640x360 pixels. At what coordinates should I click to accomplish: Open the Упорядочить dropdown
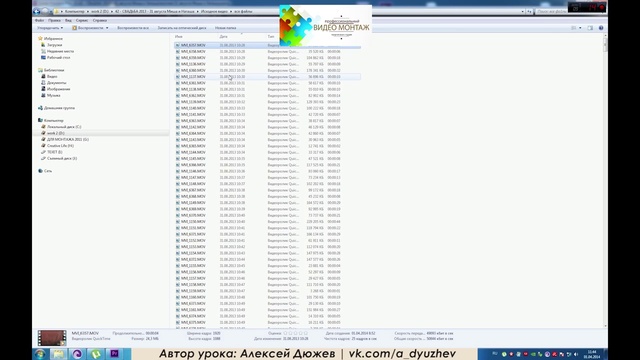(50, 28)
